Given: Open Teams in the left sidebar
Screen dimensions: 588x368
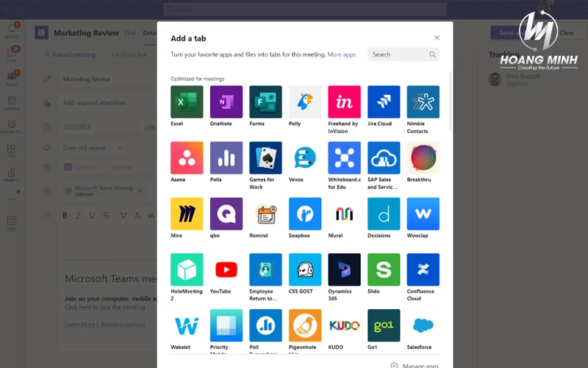Looking at the screenshot, I should (12, 79).
